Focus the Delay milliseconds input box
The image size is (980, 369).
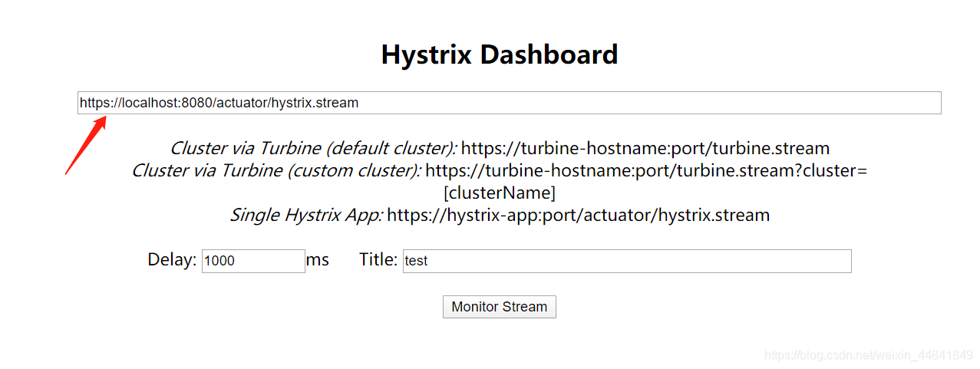pos(253,261)
